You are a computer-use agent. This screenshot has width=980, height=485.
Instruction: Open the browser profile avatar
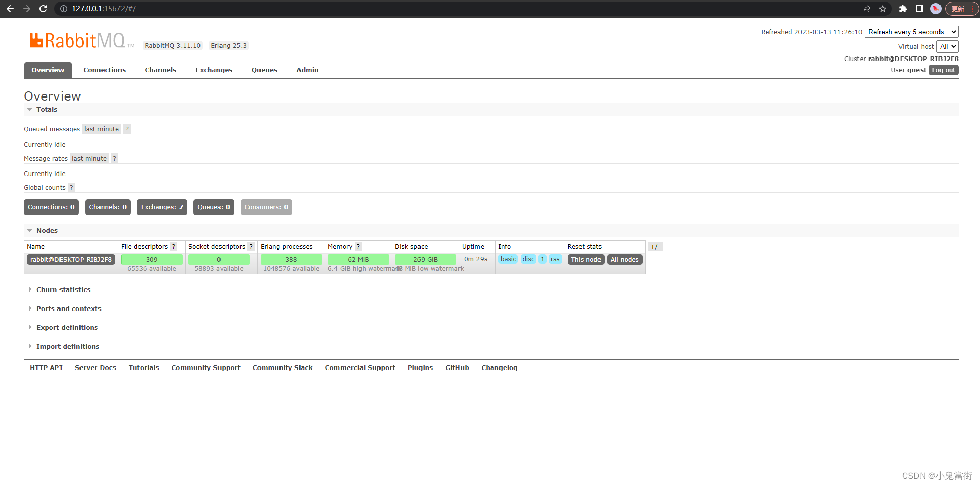point(936,9)
